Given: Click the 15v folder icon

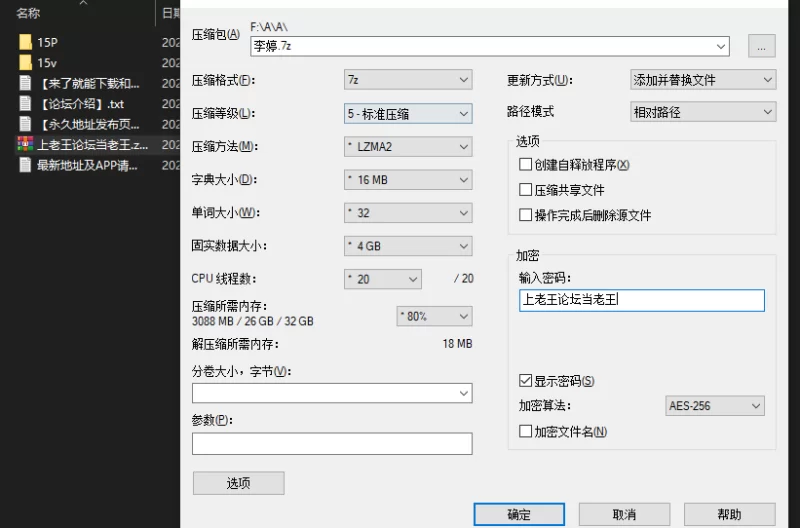Looking at the screenshot, I should pos(25,62).
